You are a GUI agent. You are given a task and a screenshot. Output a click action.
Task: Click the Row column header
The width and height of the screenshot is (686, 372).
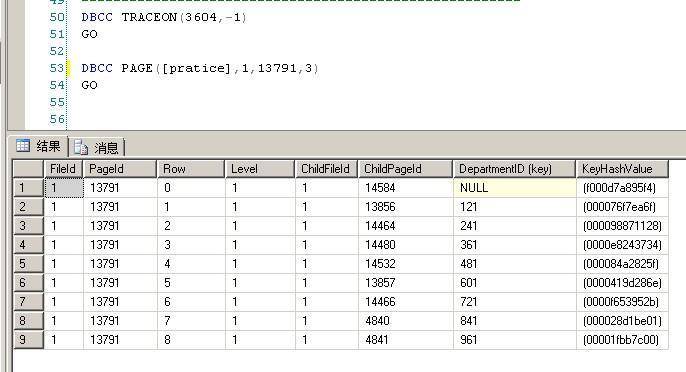coord(191,169)
